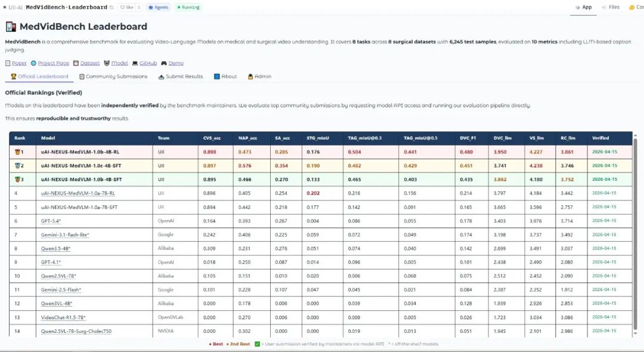Open the Submit Results tab
644x352 pixels.
(x=181, y=76)
